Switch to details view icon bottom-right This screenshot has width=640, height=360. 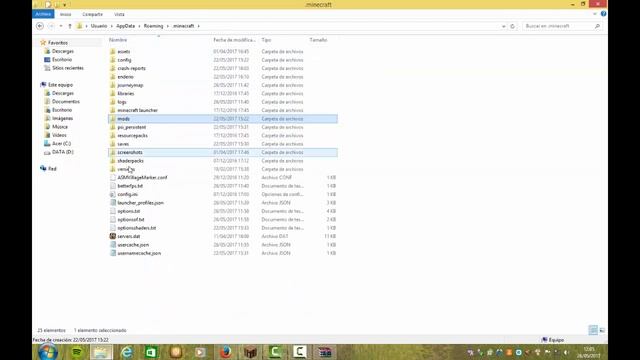[x=593, y=330]
